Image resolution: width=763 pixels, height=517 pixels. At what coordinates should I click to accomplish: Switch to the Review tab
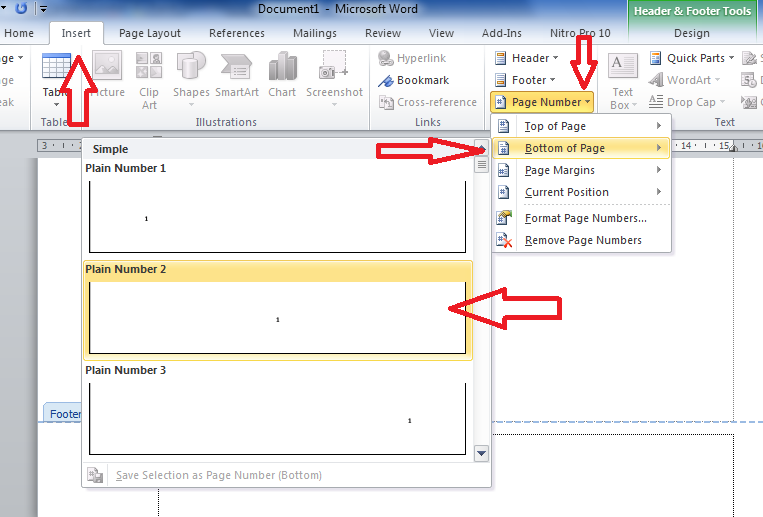click(382, 33)
